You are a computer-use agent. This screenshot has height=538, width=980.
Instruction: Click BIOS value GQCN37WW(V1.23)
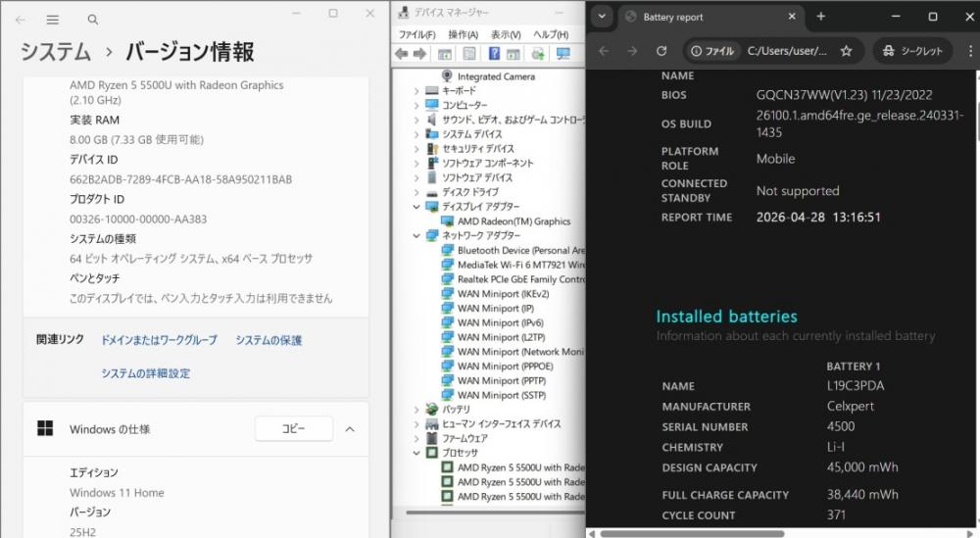click(x=844, y=95)
